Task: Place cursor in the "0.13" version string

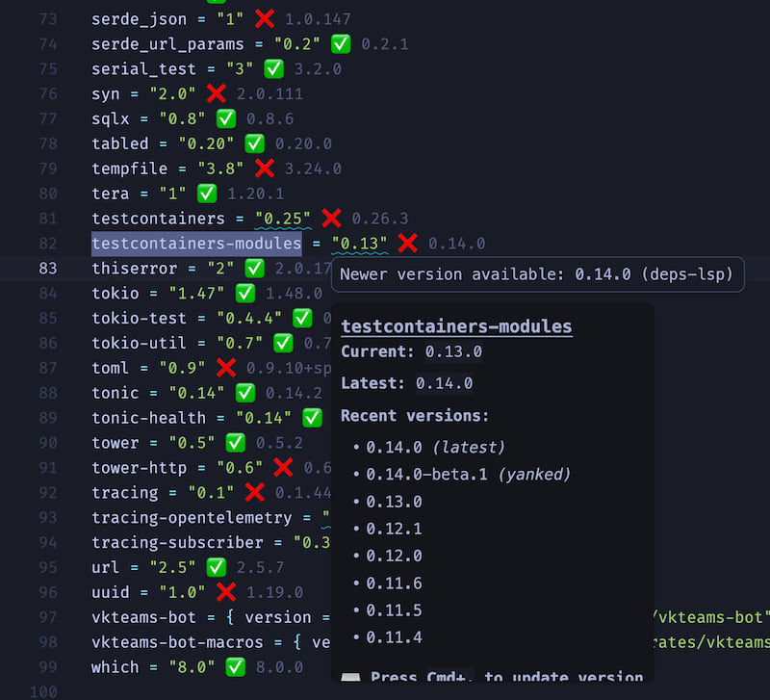Action: (359, 244)
